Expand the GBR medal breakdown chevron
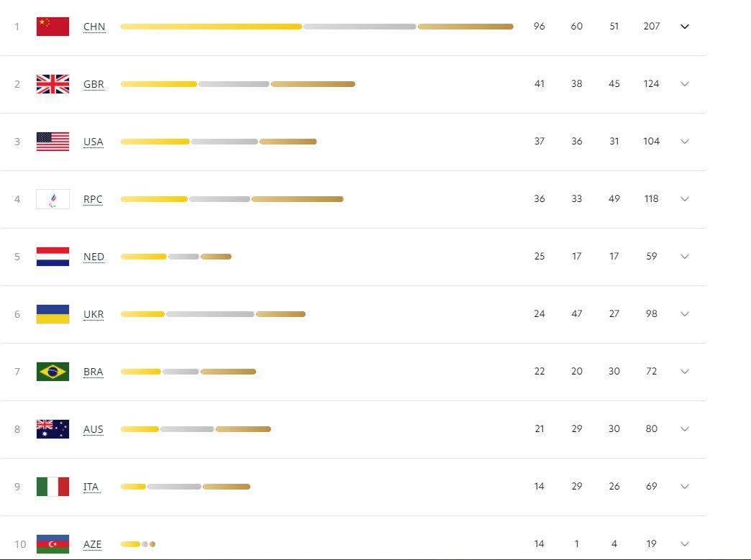The height and width of the screenshot is (560, 751). (685, 84)
